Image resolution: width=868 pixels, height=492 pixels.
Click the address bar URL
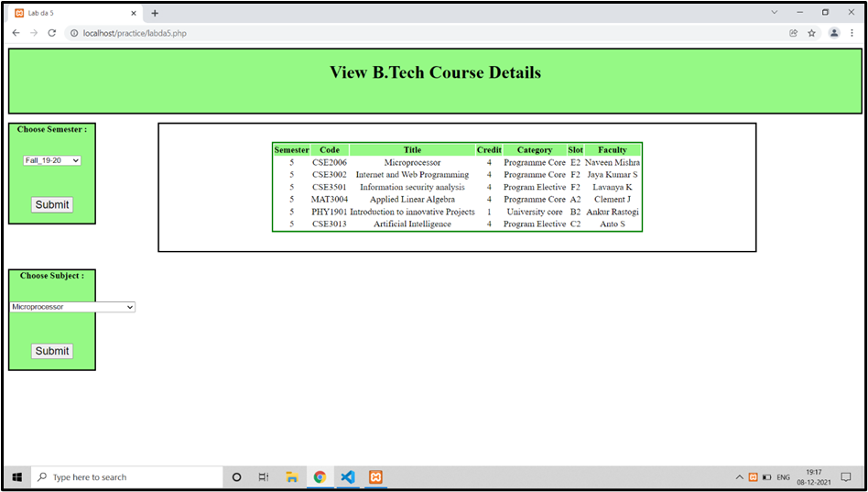tap(135, 33)
